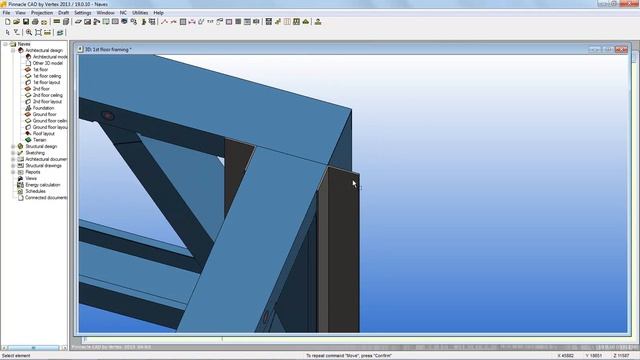
Task: Open the Draft menu
Action: pyautogui.click(x=64, y=13)
